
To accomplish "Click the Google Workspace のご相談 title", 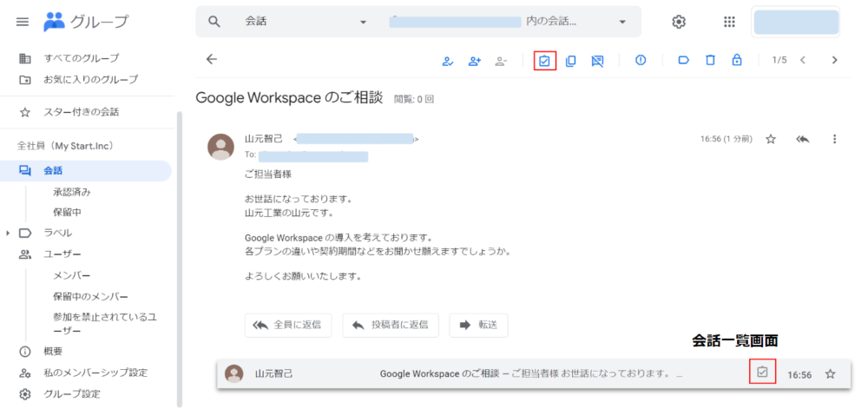I will (289, 97).
